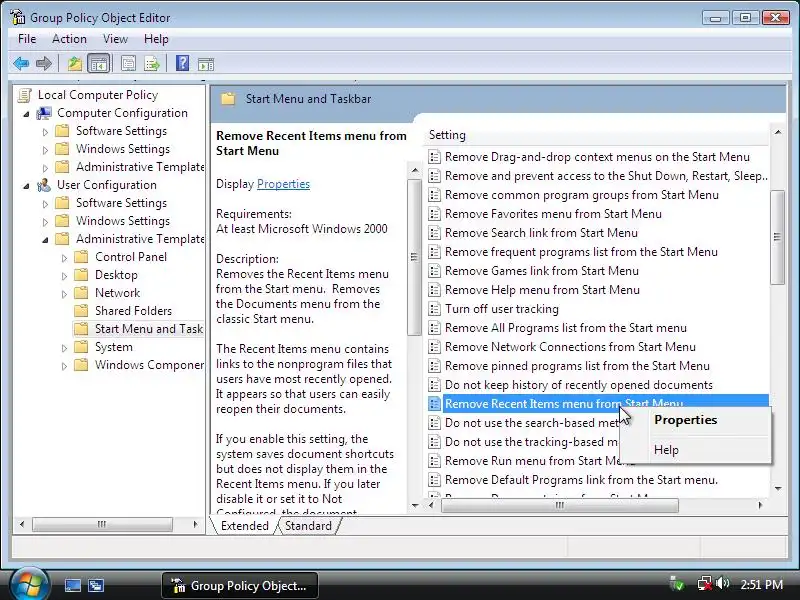This screenshot has height=600, width=800.
Task: Click the Properties sheet toolbar icon
Action: click(x=129, y=64)
